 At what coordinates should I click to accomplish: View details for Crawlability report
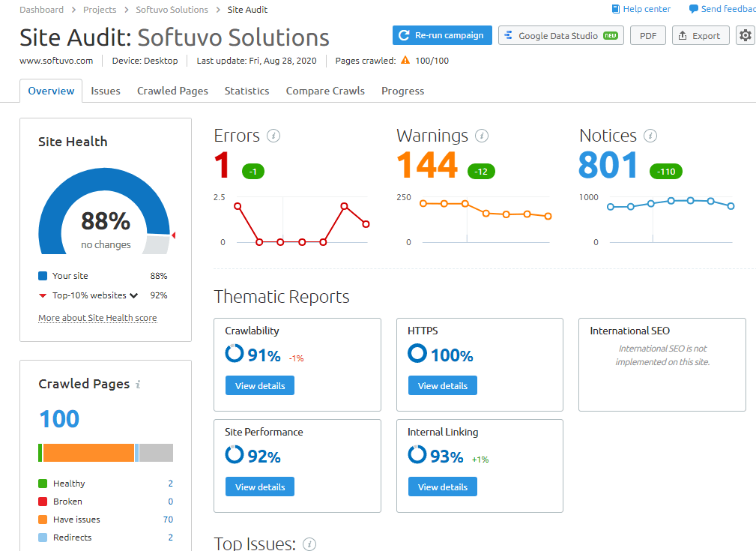pyautogui.click(x=260, y=385)
